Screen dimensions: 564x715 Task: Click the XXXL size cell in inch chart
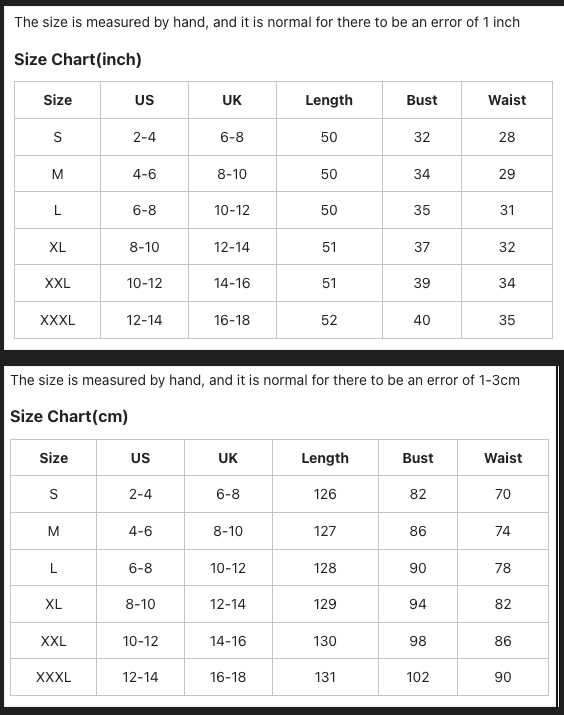point(57,320)
